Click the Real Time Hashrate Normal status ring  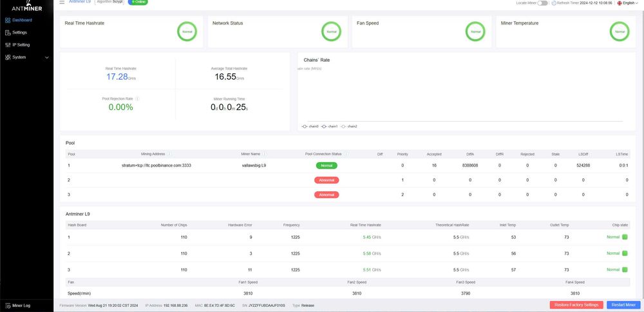pyautogui.click(x=187, y=32)
